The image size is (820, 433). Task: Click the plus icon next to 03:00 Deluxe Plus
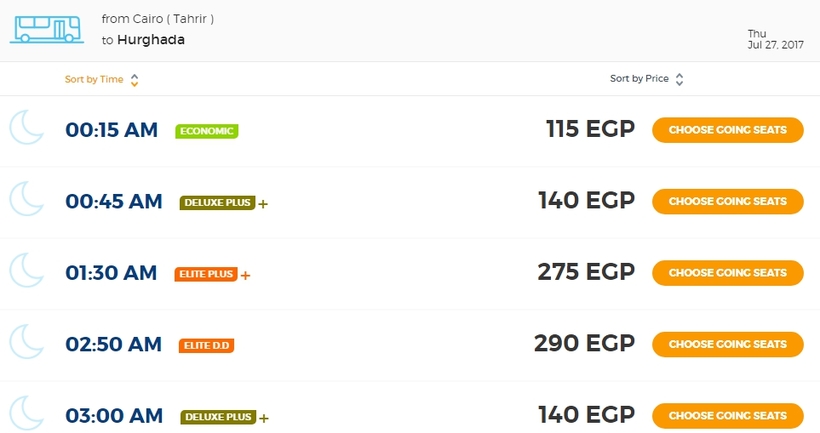[x=263, y=418]
